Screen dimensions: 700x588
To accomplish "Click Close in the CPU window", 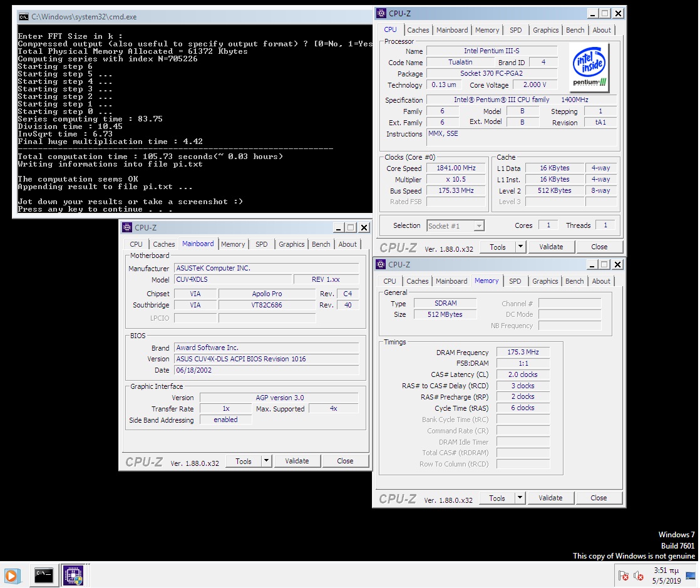I will tap(599, 247).
